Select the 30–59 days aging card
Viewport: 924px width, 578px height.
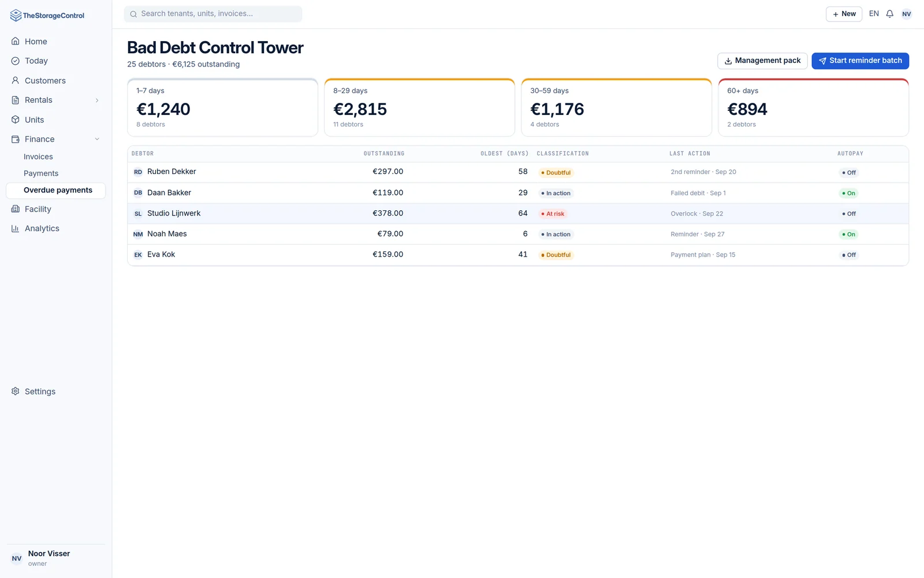point(616,108)
